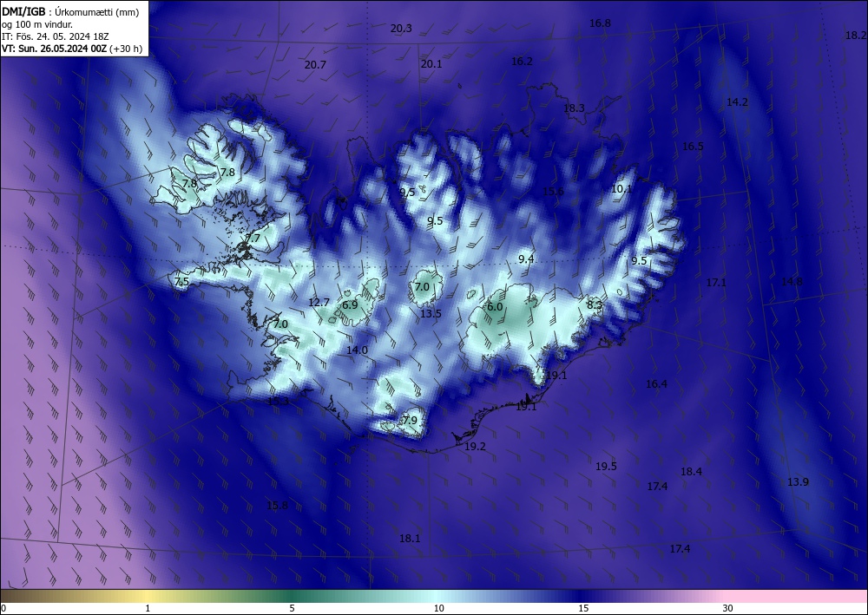Click the map value 6.0 on the glacier
The width and height of the screenshot is (868, 615).
495,307
